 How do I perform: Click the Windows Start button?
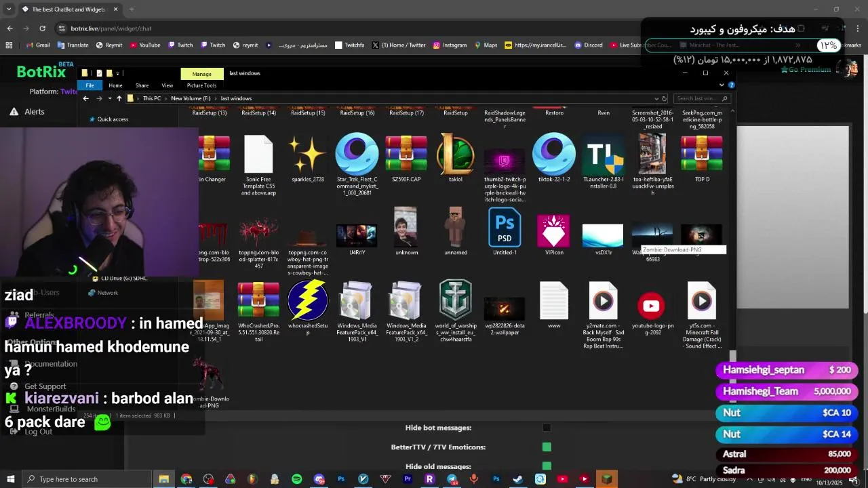click(10, 479)
